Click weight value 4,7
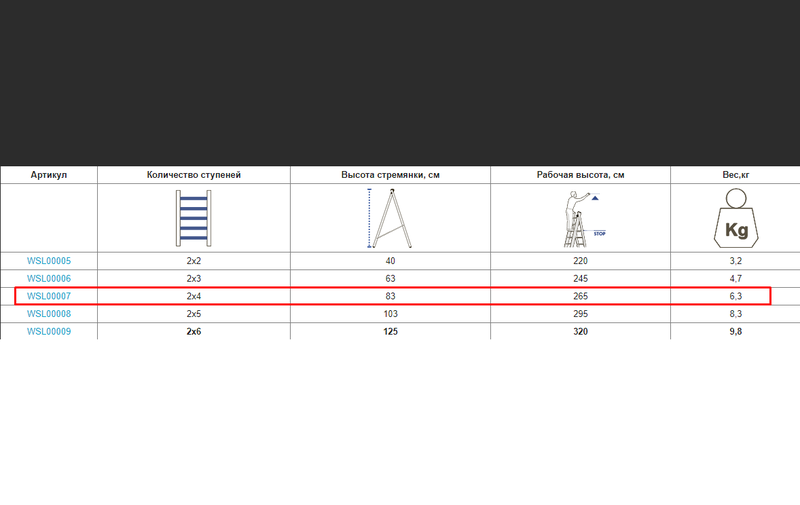This screenshot has height=505, width=800. click(x=736, y=279)
